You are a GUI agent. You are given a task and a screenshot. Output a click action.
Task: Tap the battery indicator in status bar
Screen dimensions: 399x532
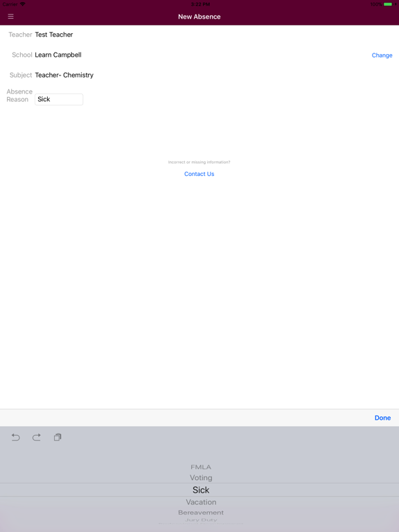388,4
